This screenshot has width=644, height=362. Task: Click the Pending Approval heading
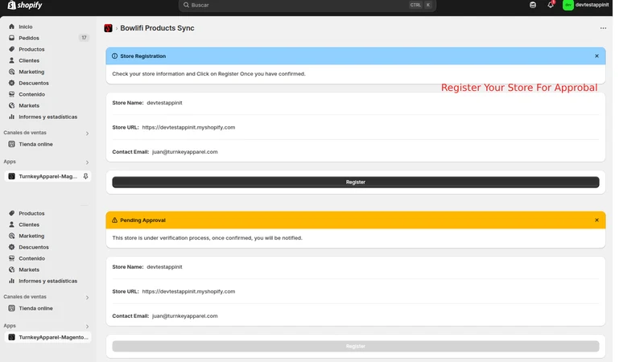click(x=143, y=220)
